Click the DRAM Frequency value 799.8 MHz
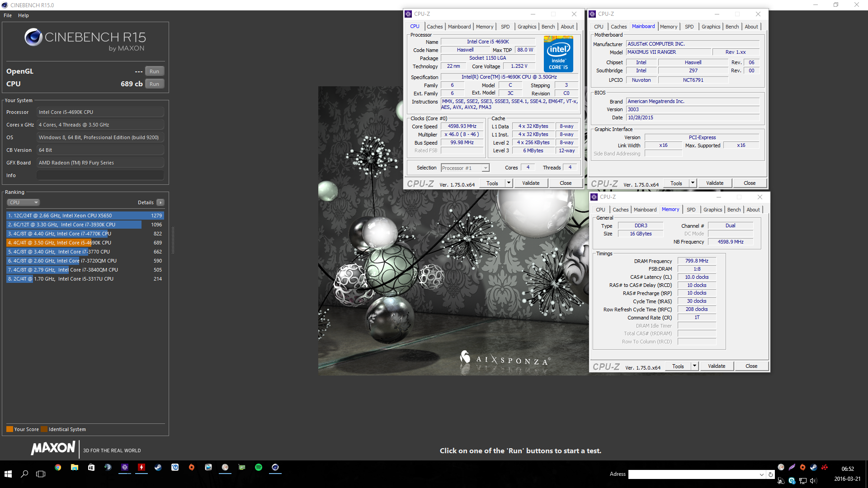The image size is (868, 488). [697, 261]
